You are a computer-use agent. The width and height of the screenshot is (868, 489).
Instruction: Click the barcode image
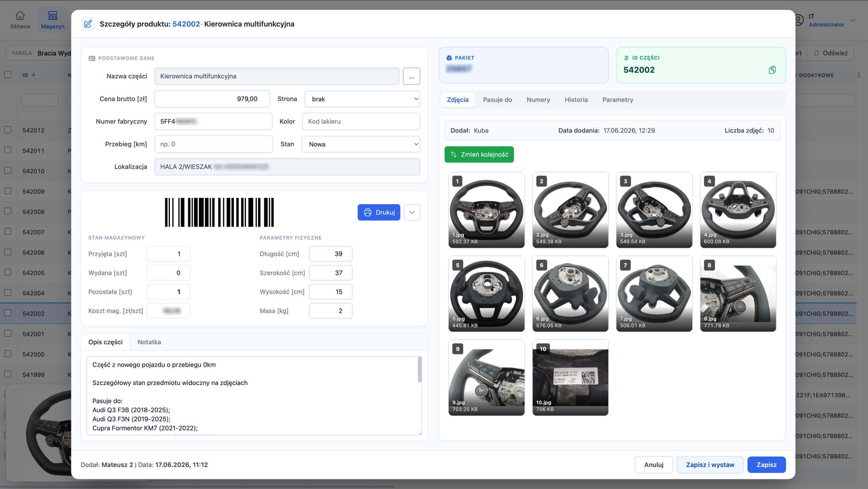pyautogui.click(x=219, y=212)
